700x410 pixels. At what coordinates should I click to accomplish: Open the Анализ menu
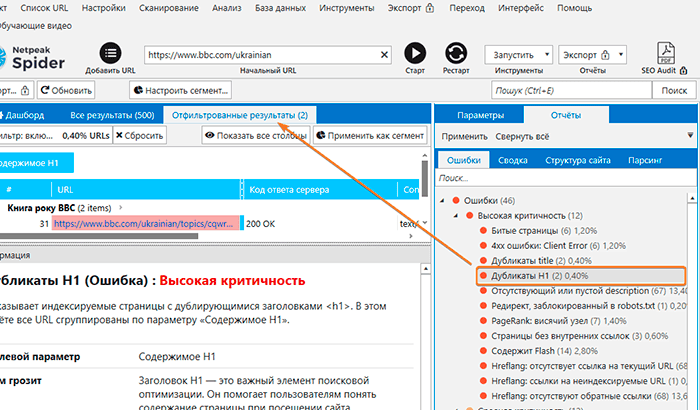pos(227,8)
